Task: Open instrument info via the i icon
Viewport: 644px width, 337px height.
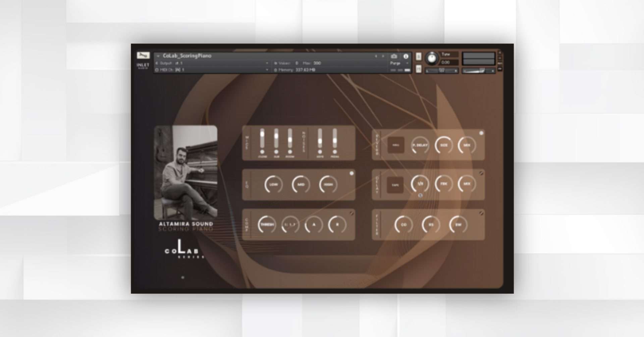Action: click(x=406, y=57)
